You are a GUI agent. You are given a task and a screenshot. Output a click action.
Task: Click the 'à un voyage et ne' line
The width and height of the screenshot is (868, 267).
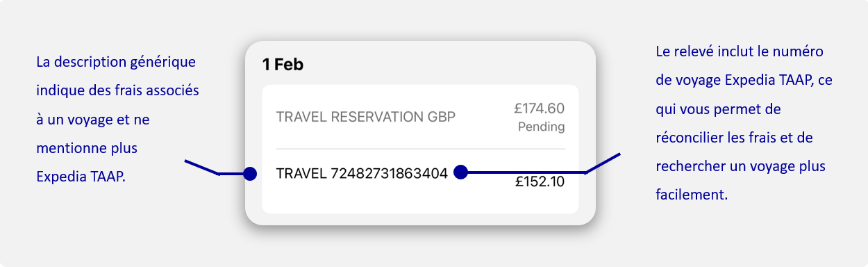pos(93,120)
